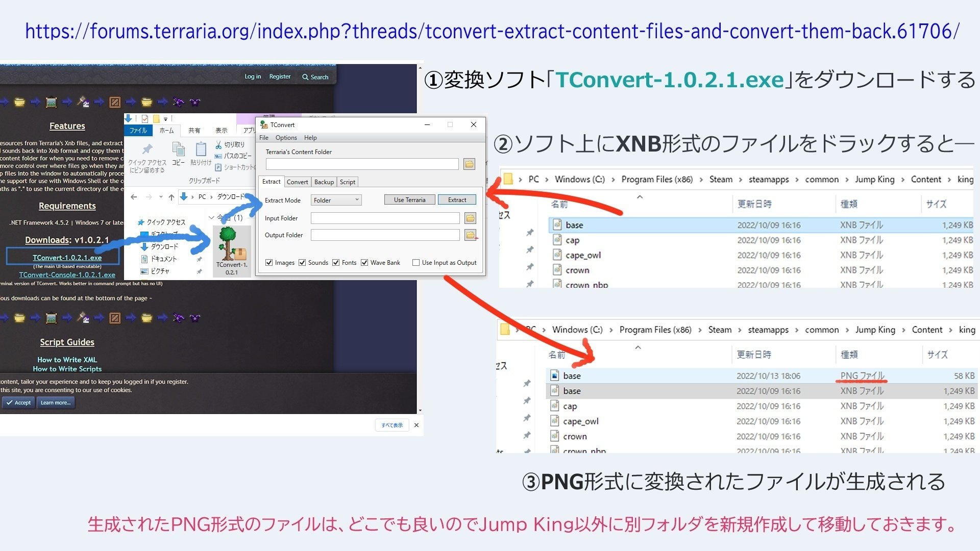Screen dimensions: 980x551
Task: Sort by 更新日時 column in step ③ list
Action: pos(753,355)
